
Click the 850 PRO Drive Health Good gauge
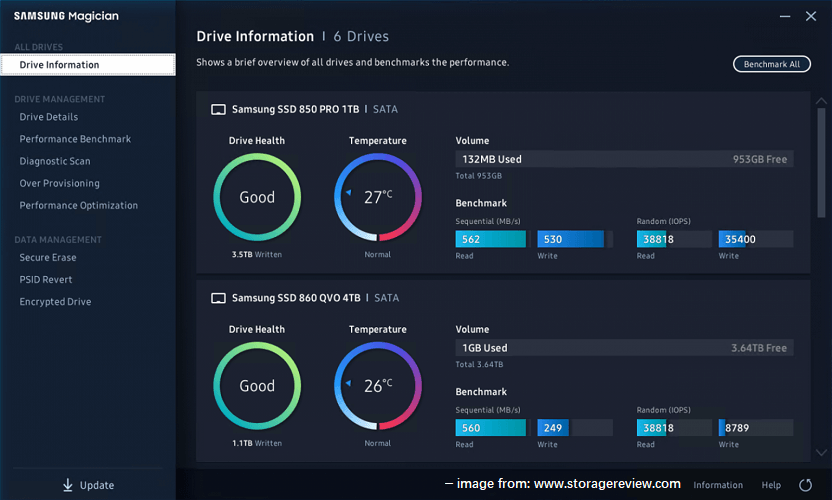pyautogui.click(x=257, y=197)
